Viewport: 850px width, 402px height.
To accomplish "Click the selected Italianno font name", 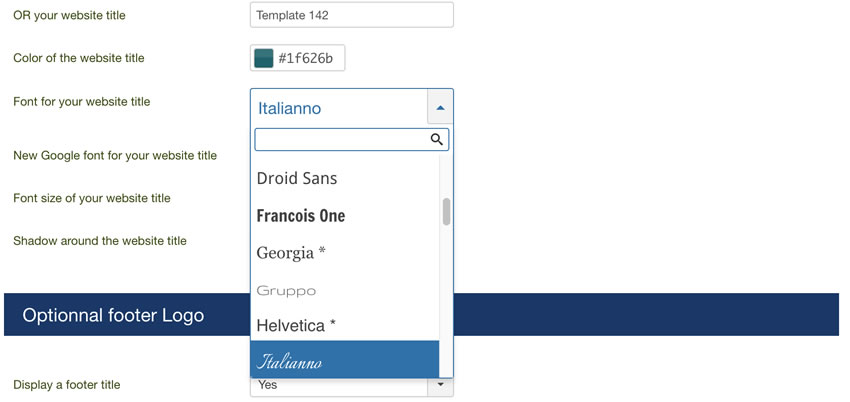I will tap(289, 108).
